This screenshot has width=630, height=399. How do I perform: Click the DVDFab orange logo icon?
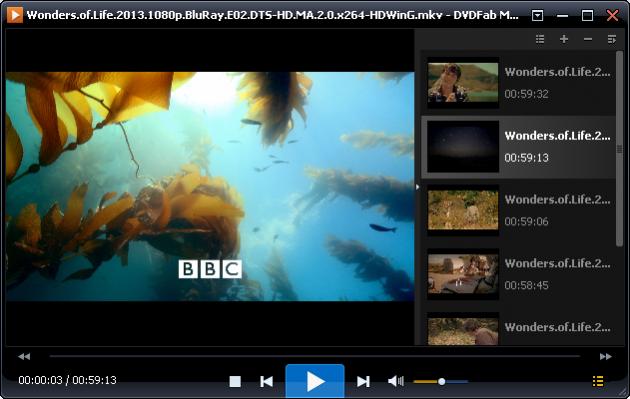(15, 15)
